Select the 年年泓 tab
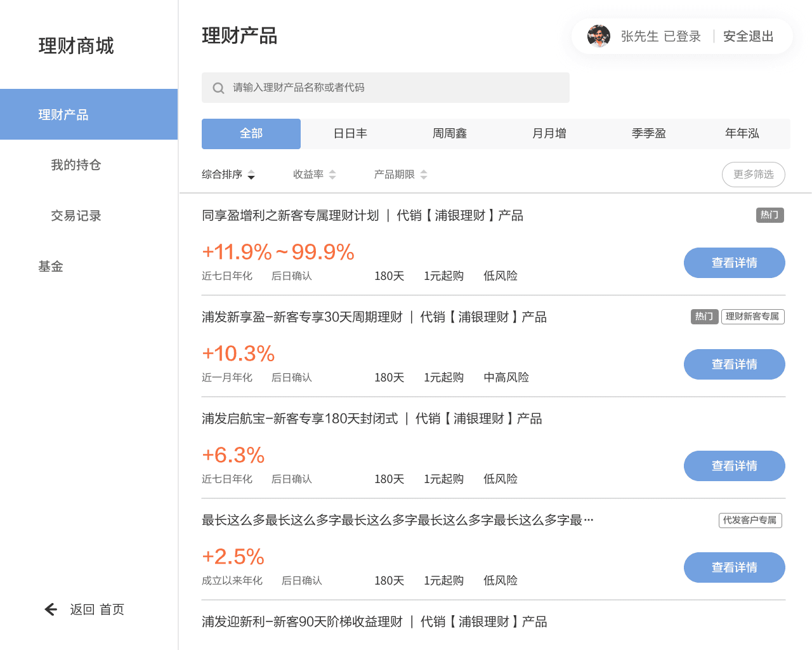This screenshot has height=650, width=812. tap(742, 134)
